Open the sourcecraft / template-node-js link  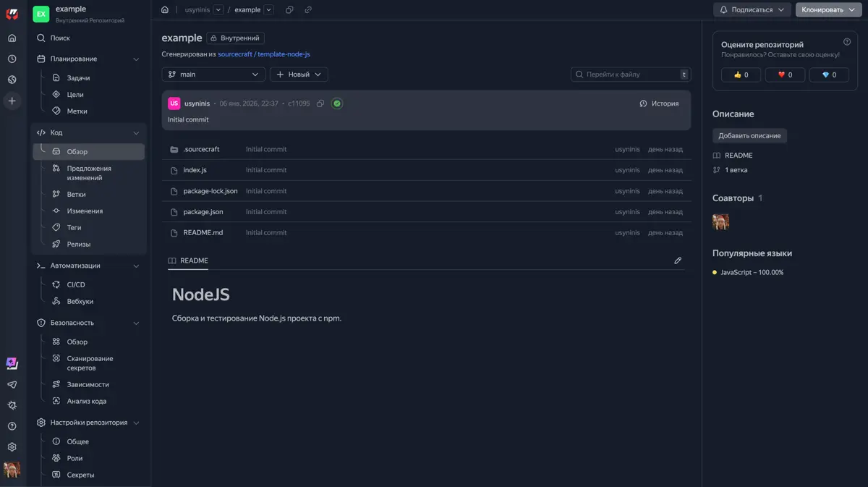(x=264, y=54)
